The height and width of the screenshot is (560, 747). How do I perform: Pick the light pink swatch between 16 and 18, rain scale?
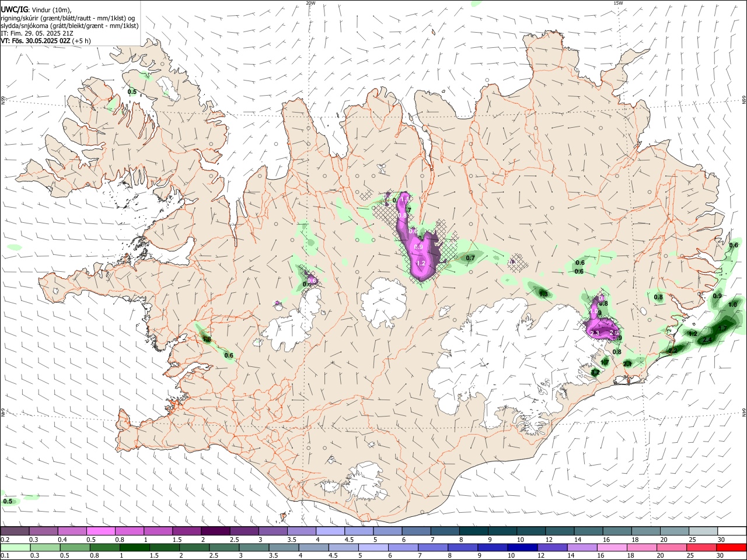613,548
